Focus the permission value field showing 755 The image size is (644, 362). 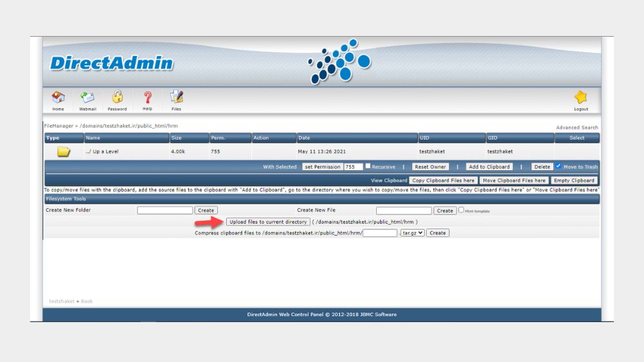[x=353, y=167]
